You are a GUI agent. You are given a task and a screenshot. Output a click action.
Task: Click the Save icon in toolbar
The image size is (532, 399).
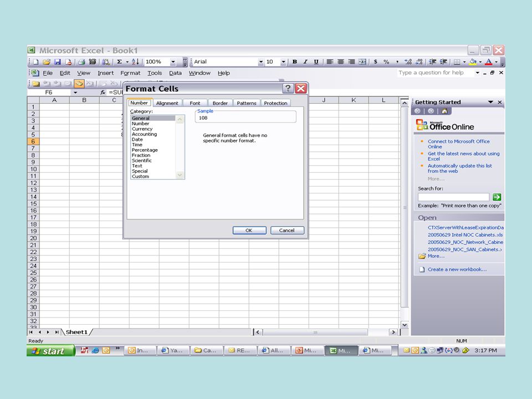tap(58, 62)
